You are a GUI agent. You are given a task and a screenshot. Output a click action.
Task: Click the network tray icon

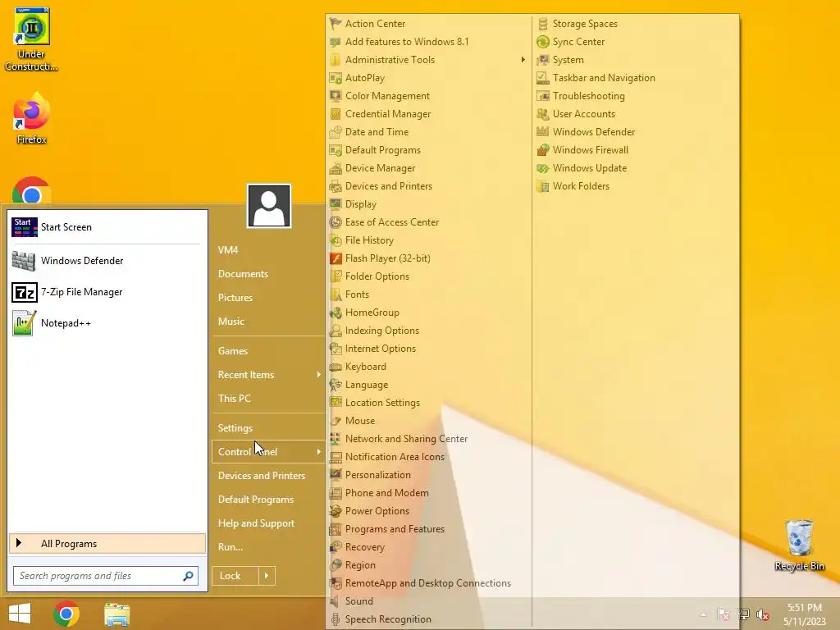click(743, 614)
